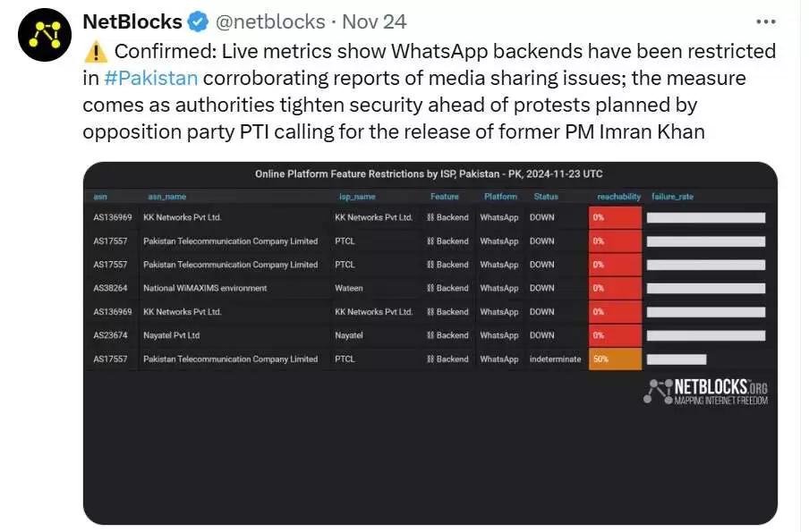The height and width of the screenshot is (532, 809).
Task: Open the NetBlocks profile avatar
Action: tap(45, 35)
